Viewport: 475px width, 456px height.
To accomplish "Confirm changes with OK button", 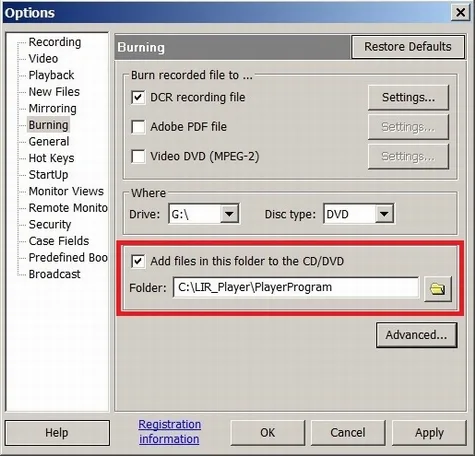I will [268, 433].
